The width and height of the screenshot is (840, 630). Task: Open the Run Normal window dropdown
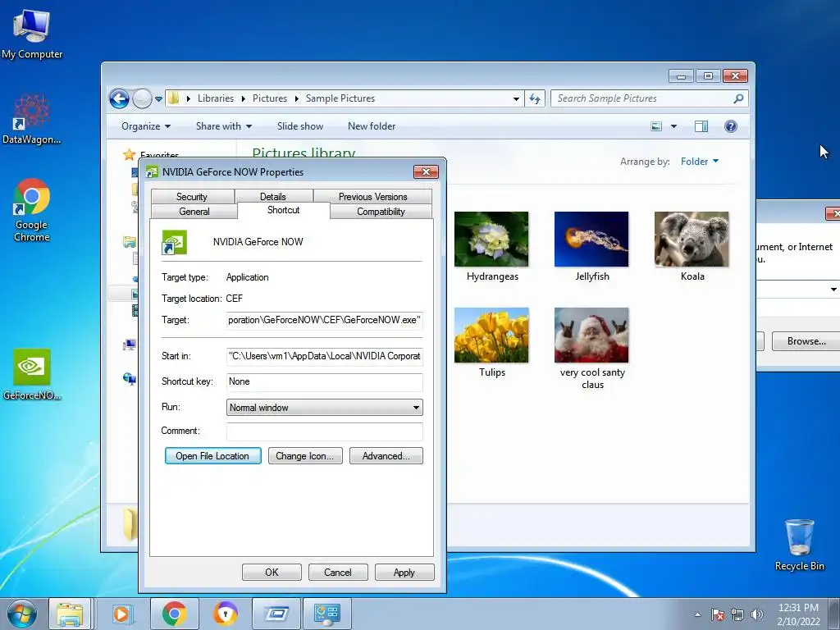pyautogui.click(x=324, y=407)
